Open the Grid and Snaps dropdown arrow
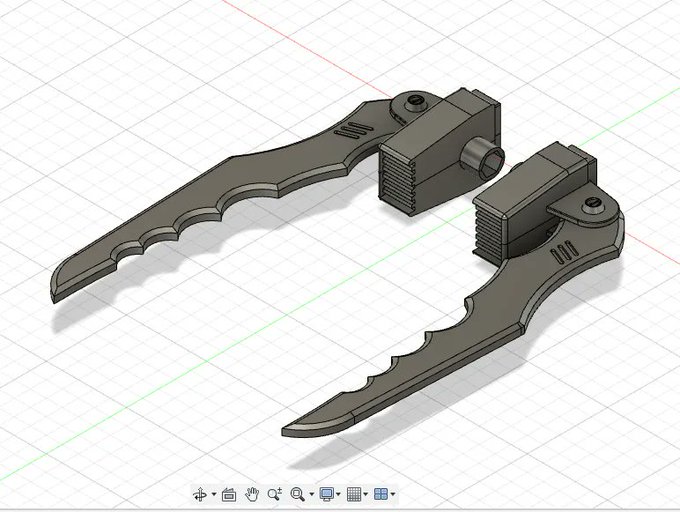680x512 pixels. point(366,494)
